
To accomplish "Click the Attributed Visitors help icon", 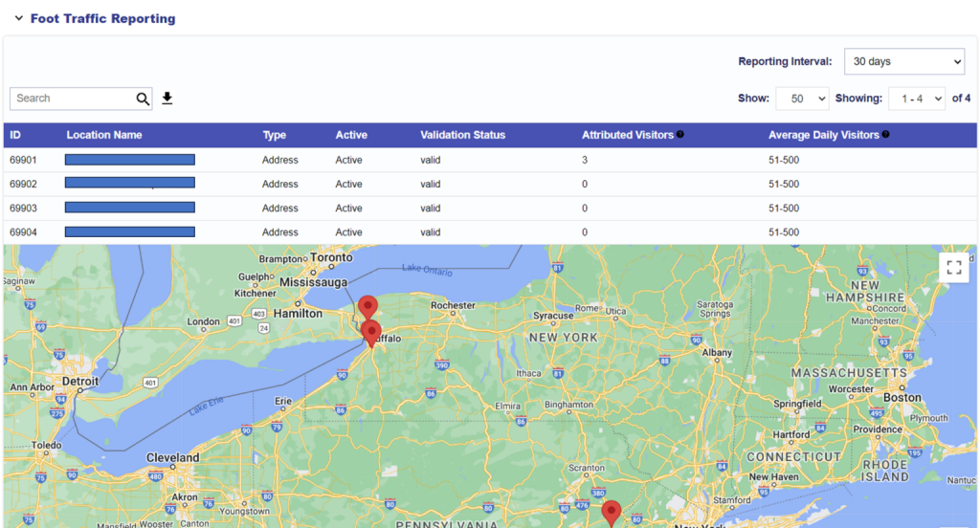I will point(680,134).
